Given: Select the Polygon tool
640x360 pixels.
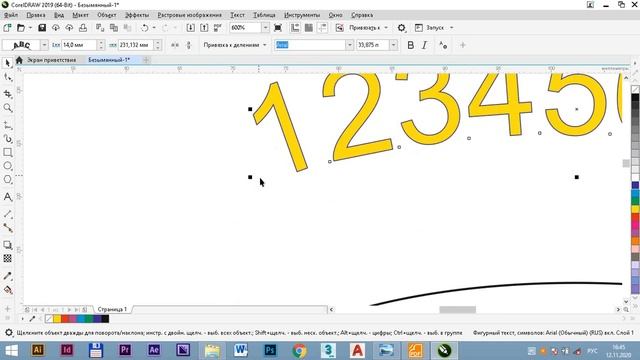Looking at the screenshot, I should pos(7,180).
